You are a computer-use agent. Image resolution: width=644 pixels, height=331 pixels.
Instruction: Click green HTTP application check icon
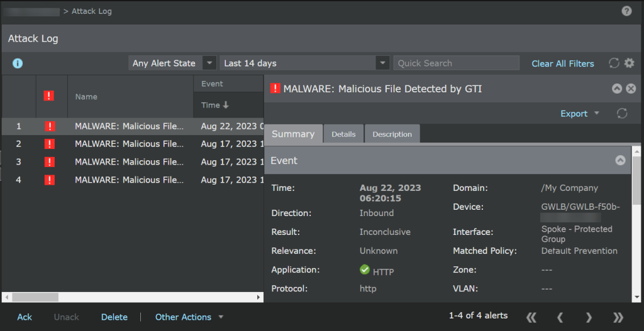pos(364,270)
